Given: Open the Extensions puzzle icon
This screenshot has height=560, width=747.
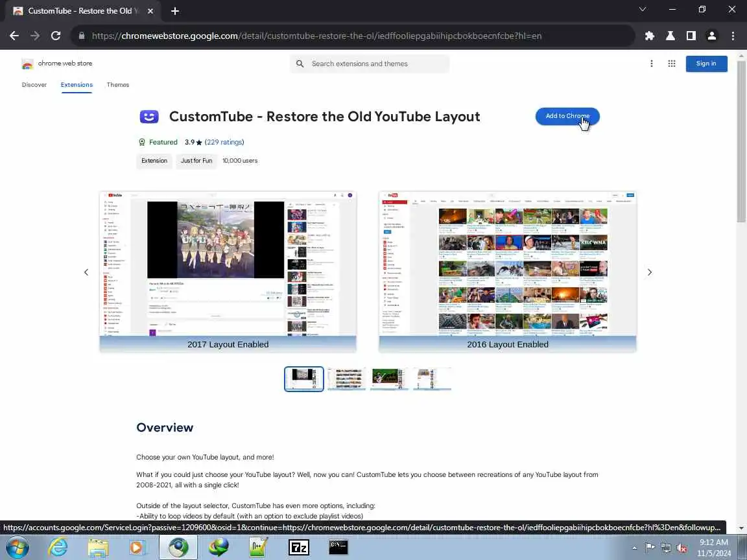Looking at the screenshot, I should point(649,36).
